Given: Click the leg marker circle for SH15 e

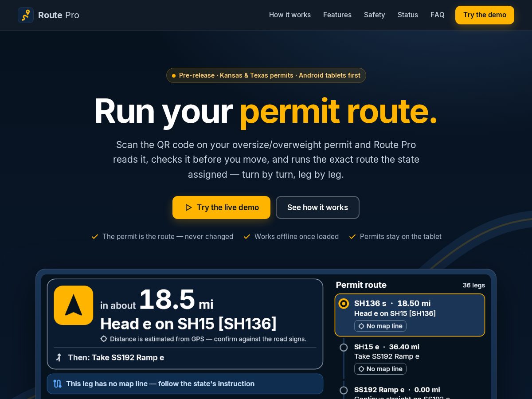Looking at the screenshot, I should 344,348.
